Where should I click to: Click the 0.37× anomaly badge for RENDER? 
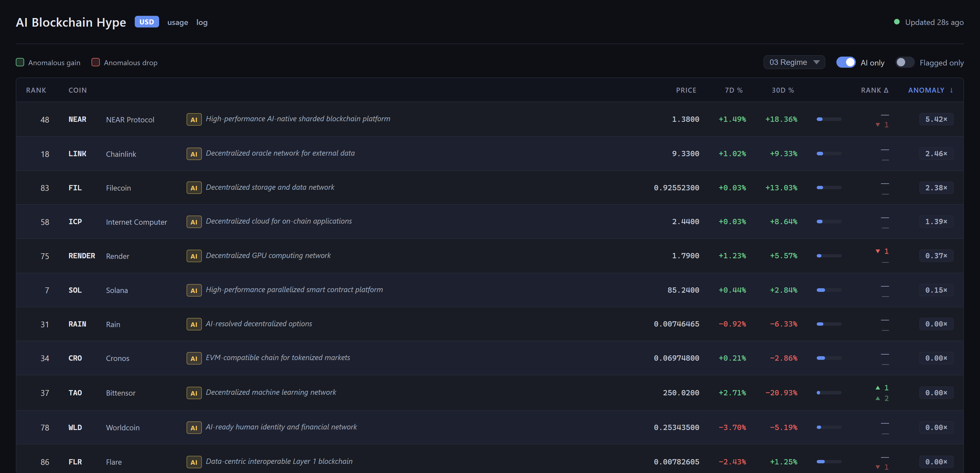coord(936,256)
